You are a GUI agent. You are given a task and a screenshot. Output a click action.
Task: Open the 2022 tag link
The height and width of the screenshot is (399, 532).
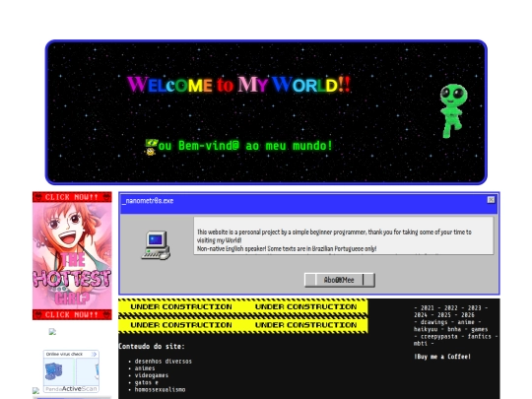click(451, 308)
